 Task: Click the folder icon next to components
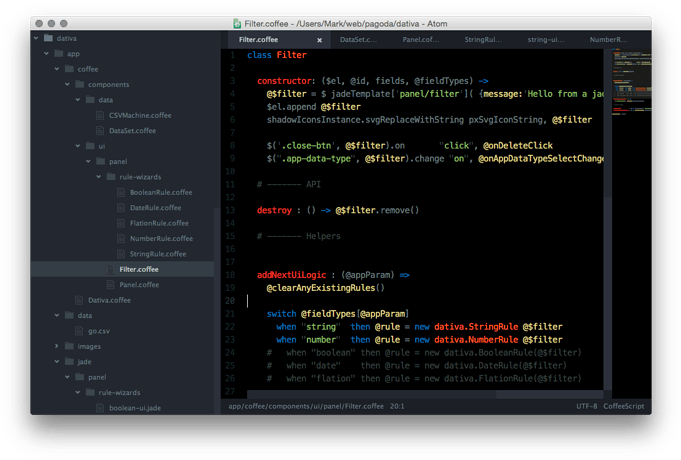[80, 84]
